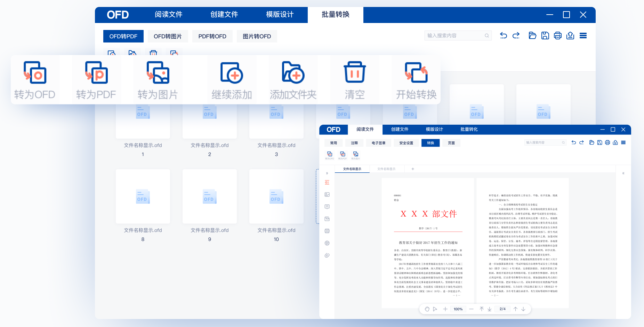Expand the reader's left sidebar with »
Viewport: 644px width, 327px height.
click(327, 173)
